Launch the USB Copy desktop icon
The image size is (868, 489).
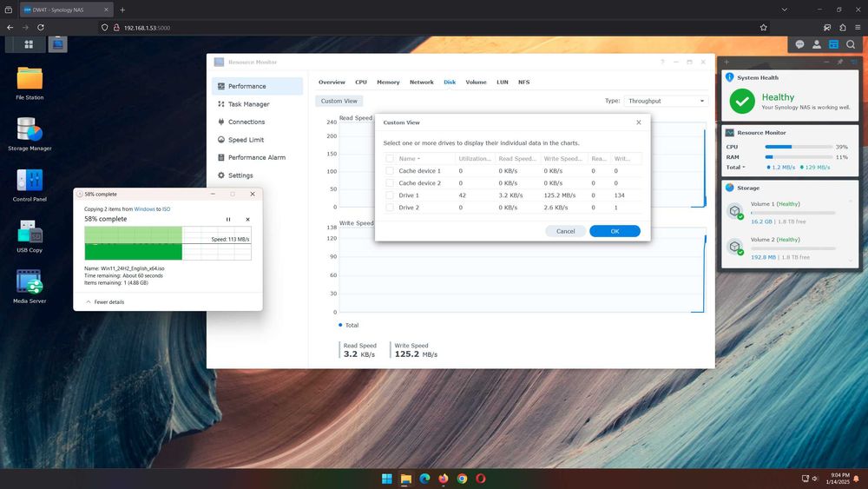(30, 236)
